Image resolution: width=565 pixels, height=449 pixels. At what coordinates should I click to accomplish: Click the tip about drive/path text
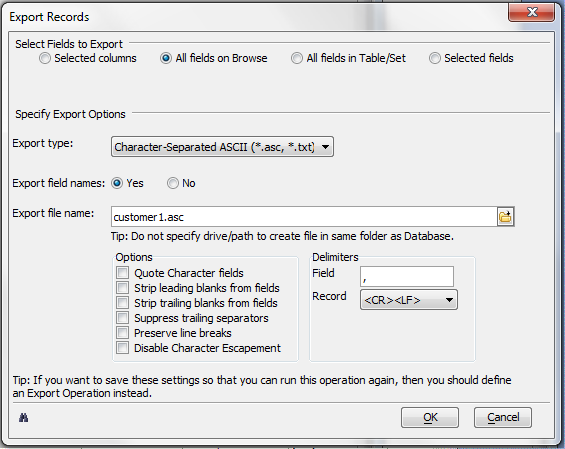(x=282, y=236)
